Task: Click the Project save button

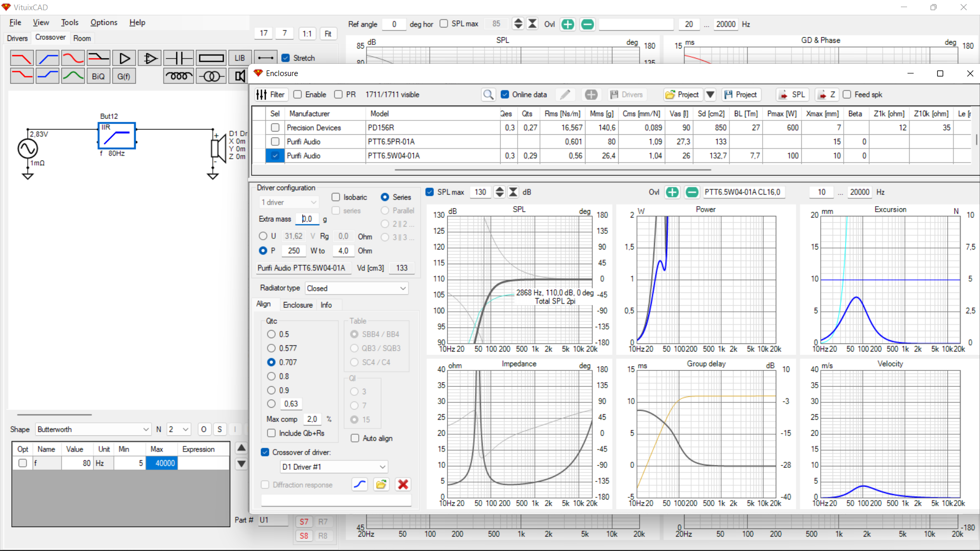Action: pos(740,94)
